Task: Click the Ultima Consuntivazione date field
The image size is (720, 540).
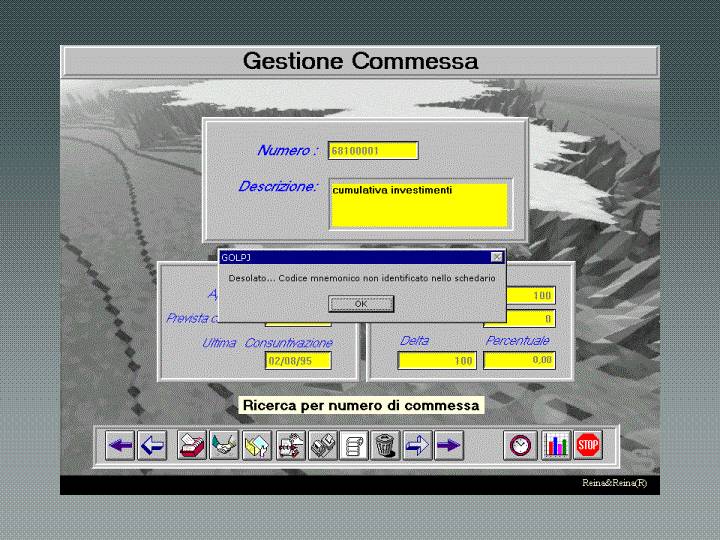Action: pyautogui.click(x=297, y=361)
